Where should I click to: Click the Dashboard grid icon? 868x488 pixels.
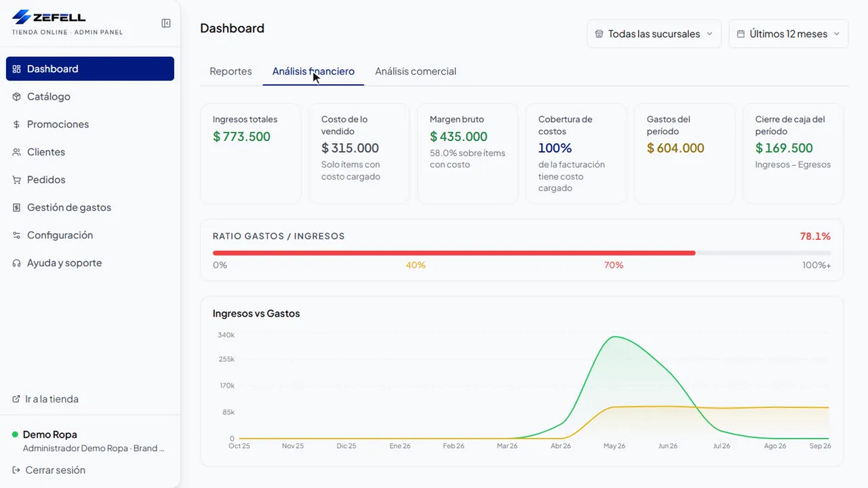[17, 69]
